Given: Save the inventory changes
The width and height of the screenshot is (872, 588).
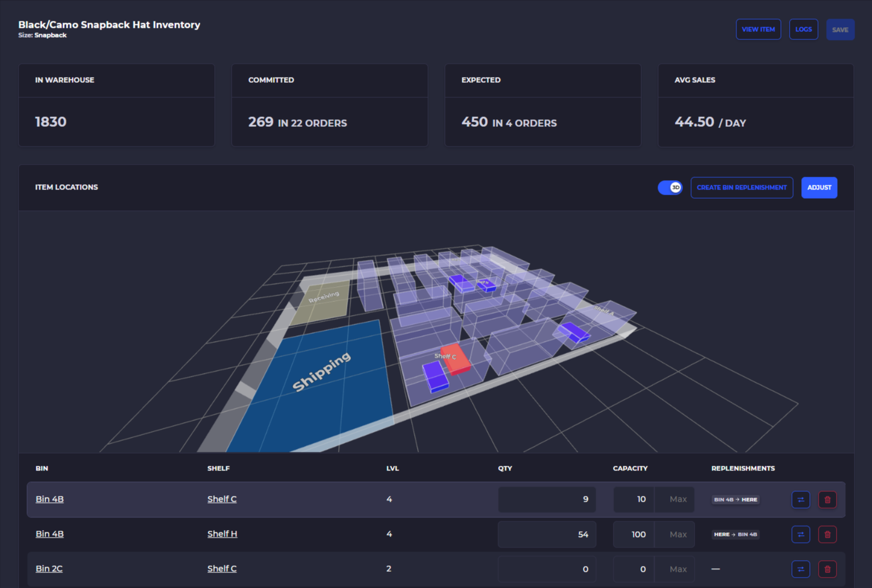Looking at the screenshot, I should [x=840, y=30].
